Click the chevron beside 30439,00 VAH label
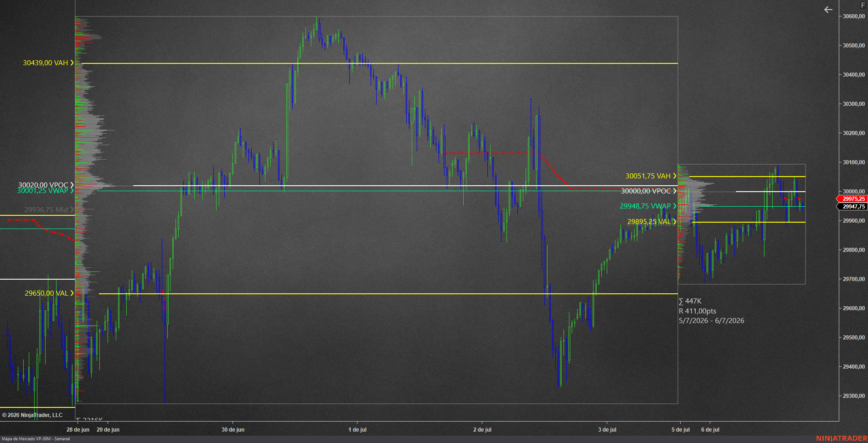Screen dimensions: 868x443 [x=72, y=63]
